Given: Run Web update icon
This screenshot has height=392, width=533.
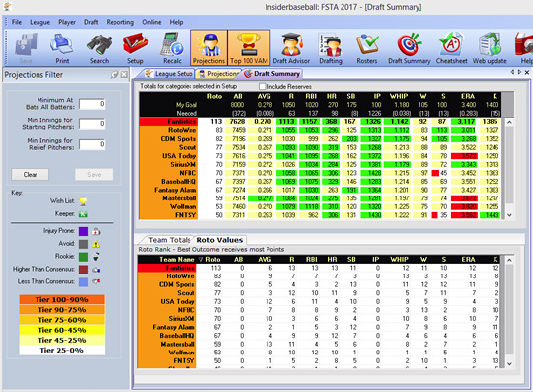Looking at the screenshot, I should tap(490, 47).
